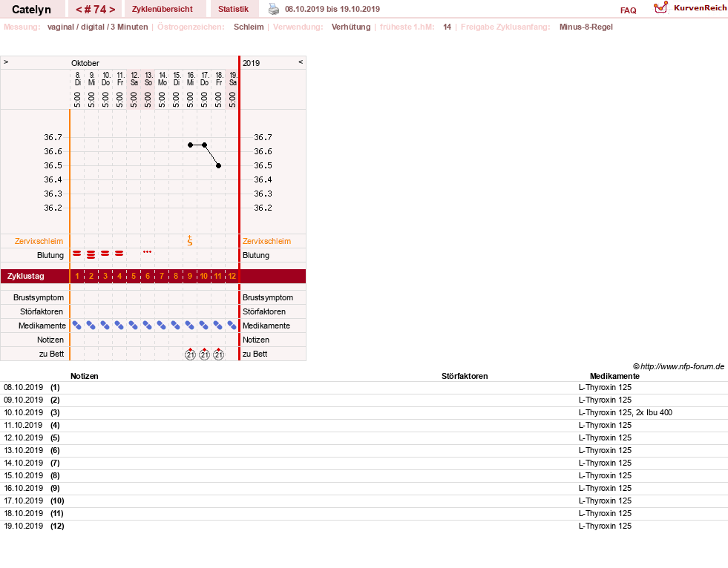Click the Minus-8-Regel setting value
This screenshot has height=568, width=728.
586,27
